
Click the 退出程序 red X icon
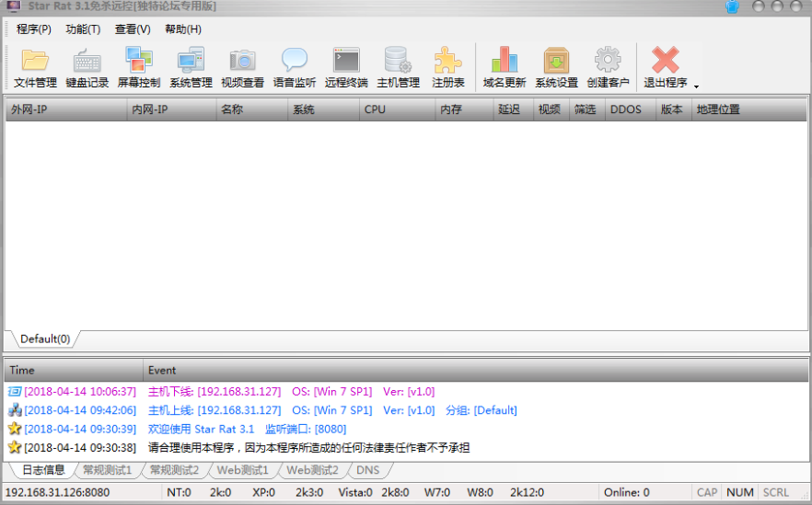(665, 60)
